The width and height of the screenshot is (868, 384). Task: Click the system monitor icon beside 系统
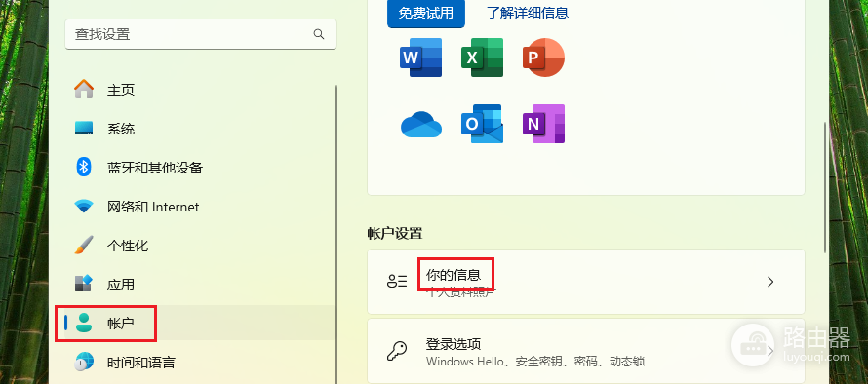[x=84, y=129]
